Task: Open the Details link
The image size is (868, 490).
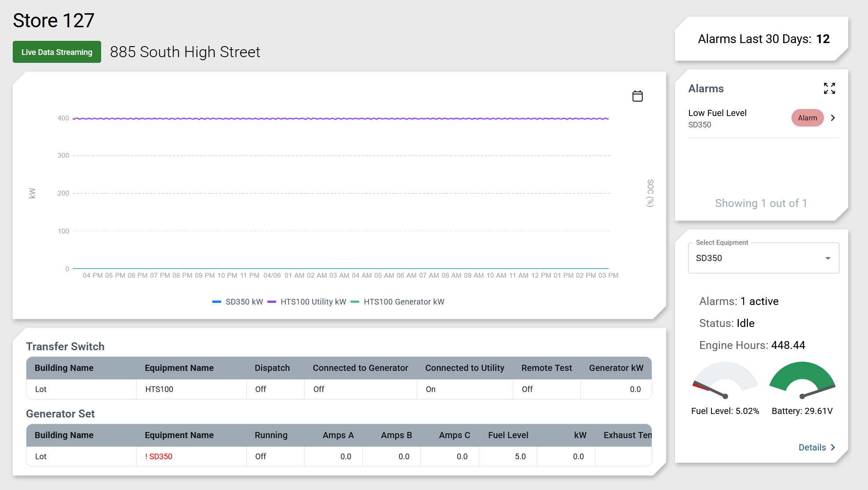Action: click(812, 447)
